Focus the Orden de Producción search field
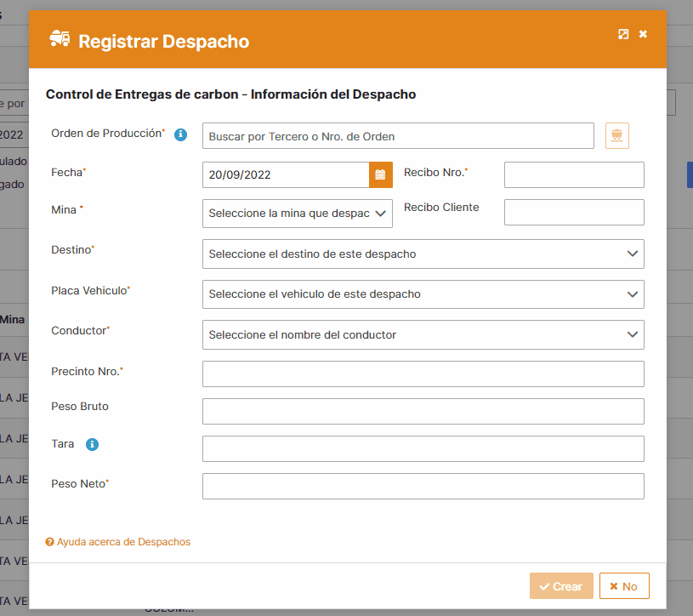The width and height of the screenshot is (693, 616). click(x=397, y=136)
